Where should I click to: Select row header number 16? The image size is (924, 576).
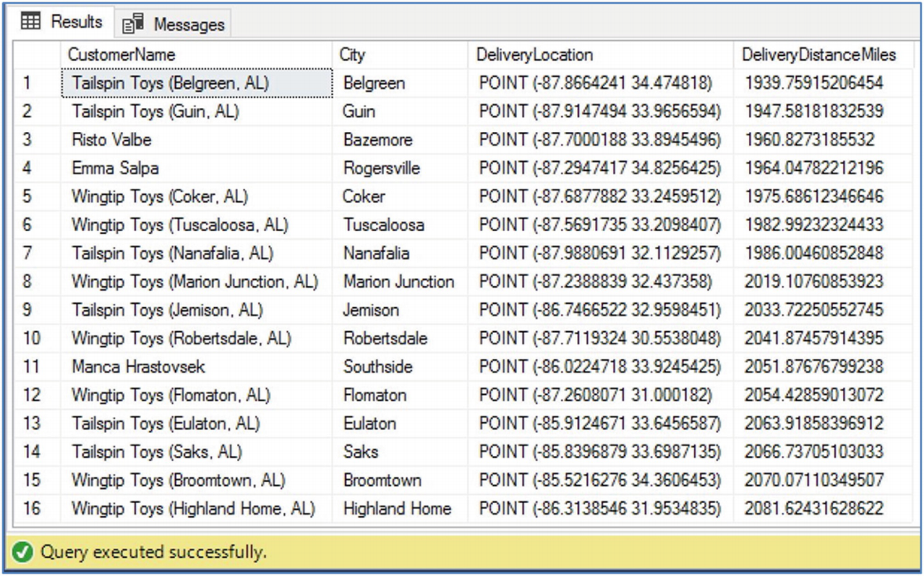[x=37, y=508]
